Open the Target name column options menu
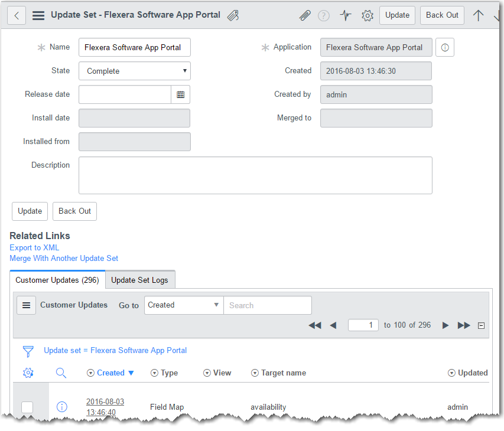The width and height of the screenshot is (504, 431). pos(255,373)
